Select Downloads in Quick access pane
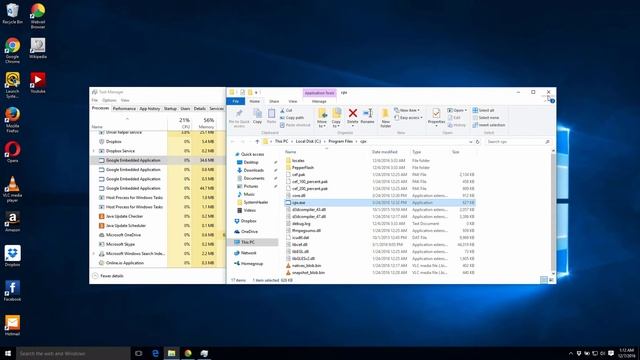 [253, 170]
